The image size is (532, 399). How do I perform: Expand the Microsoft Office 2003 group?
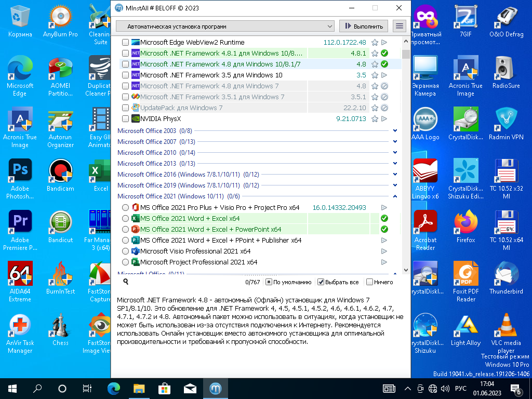pyautogui.click(x=395, y=130)
